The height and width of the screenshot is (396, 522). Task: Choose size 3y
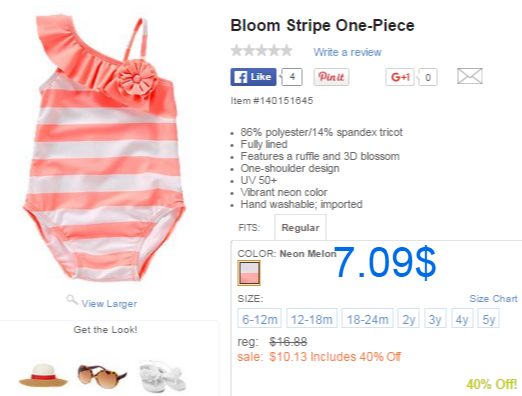[x=435, y=318]
